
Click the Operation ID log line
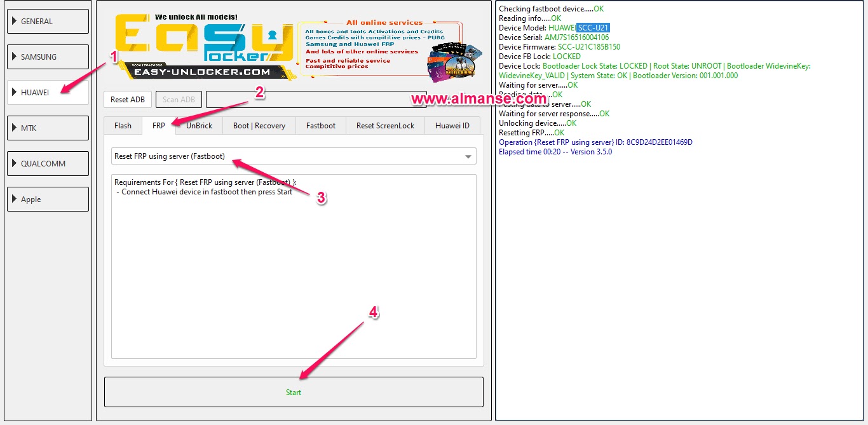click(595, 142)
